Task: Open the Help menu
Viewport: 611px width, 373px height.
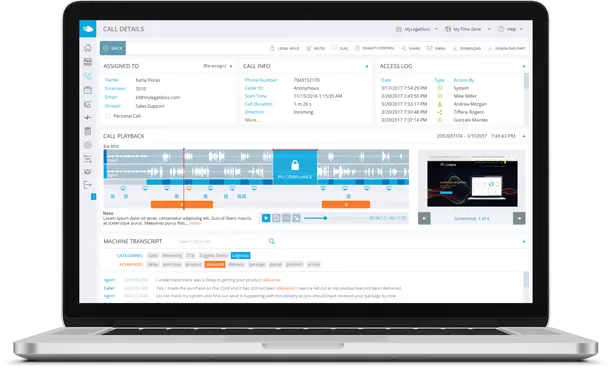Action: click(x=510, y=29)
